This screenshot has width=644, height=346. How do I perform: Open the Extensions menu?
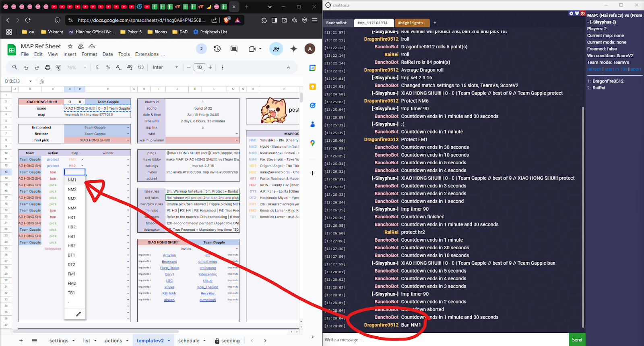(147, 54)
